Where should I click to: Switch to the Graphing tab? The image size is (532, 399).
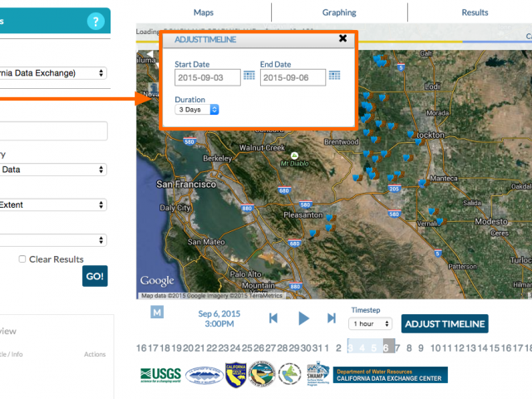coord(339,12)
